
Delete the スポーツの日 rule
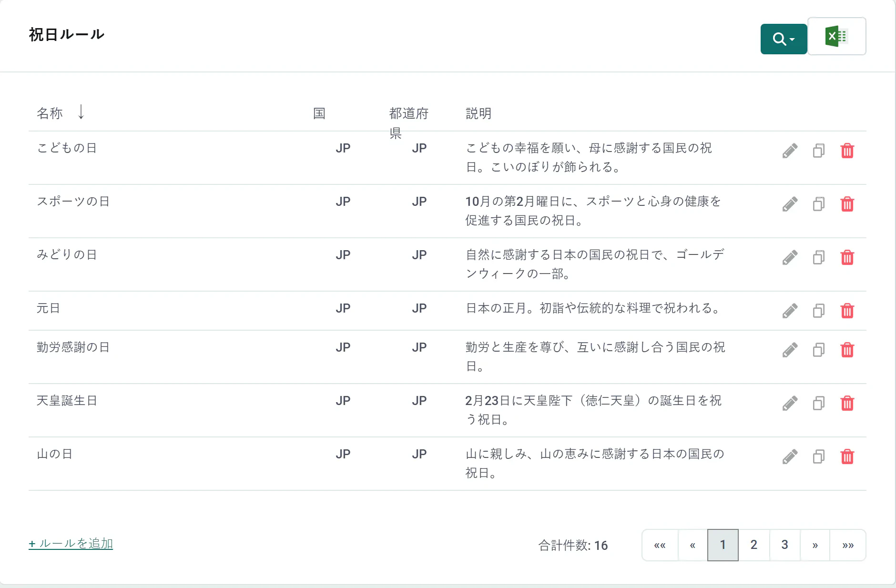(x=847, y=204)
